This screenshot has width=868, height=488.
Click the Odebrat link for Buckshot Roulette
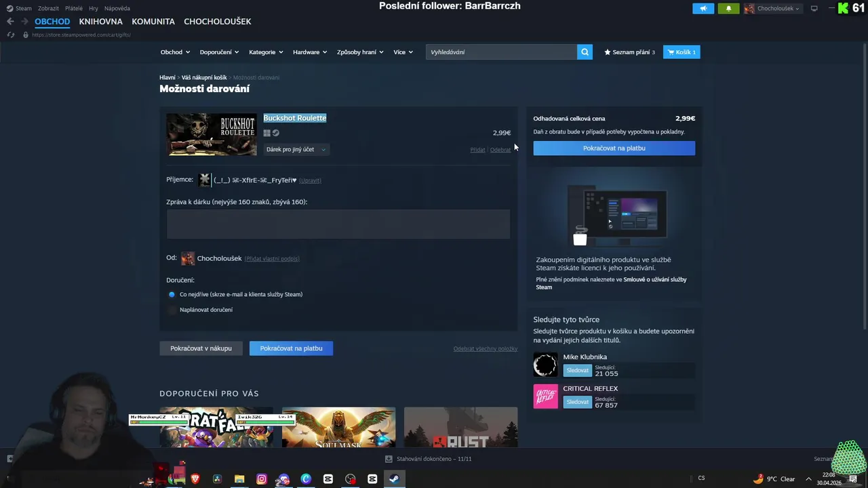tap(500, 150)
